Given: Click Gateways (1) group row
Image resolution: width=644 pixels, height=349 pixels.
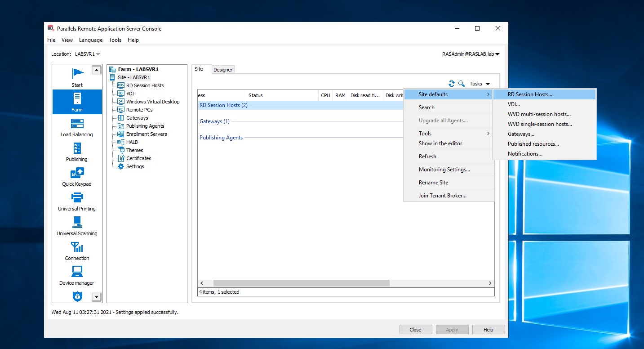Looking at the screenshot, I should (x=301, y=121).
